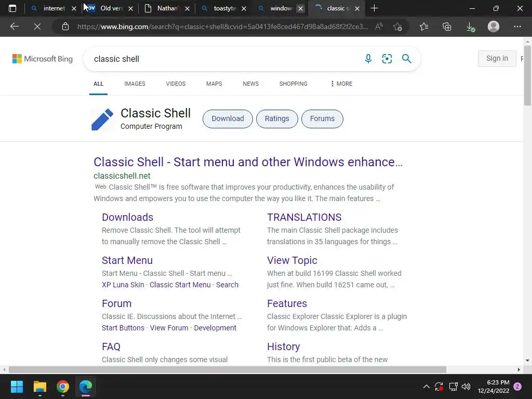Click the Ratings pill button
Image resolution: width=532 pixels, height=399 pixels.
(277, 119)
